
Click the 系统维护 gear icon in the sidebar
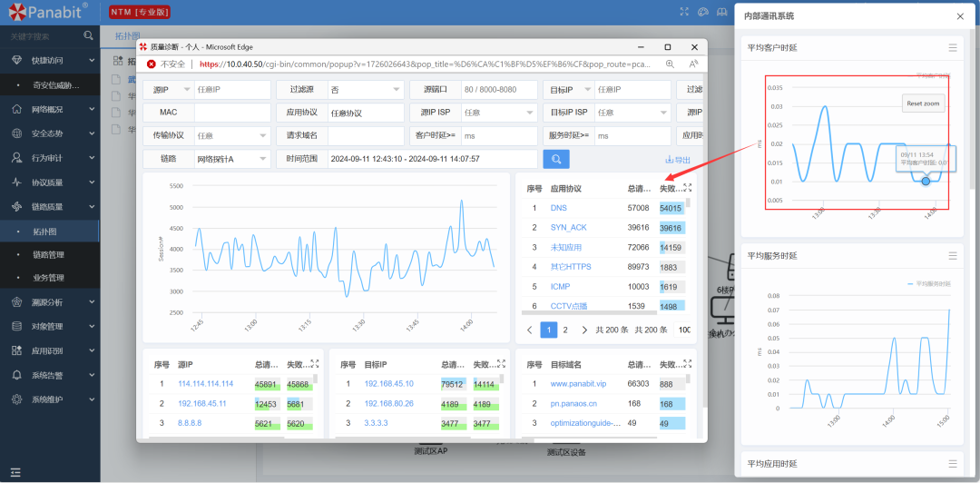coord(17,399)
